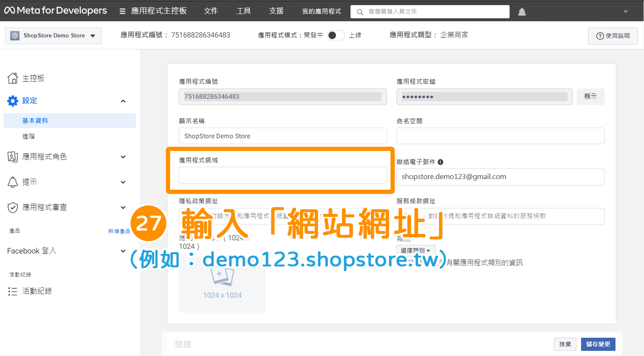Click the 設定 gear icon in the sidebar

tap(13, 101)
